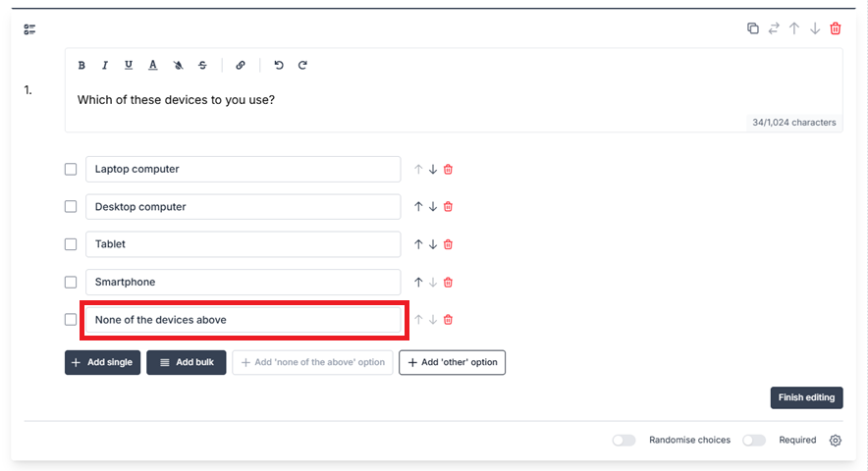This screenshot has width=868, height=471.
Task: Delete the None of the devices above option
Action: (x=449, y=320)
